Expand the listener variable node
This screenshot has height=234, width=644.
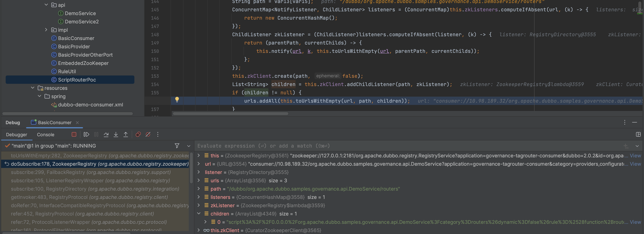(x=199, y=172)
